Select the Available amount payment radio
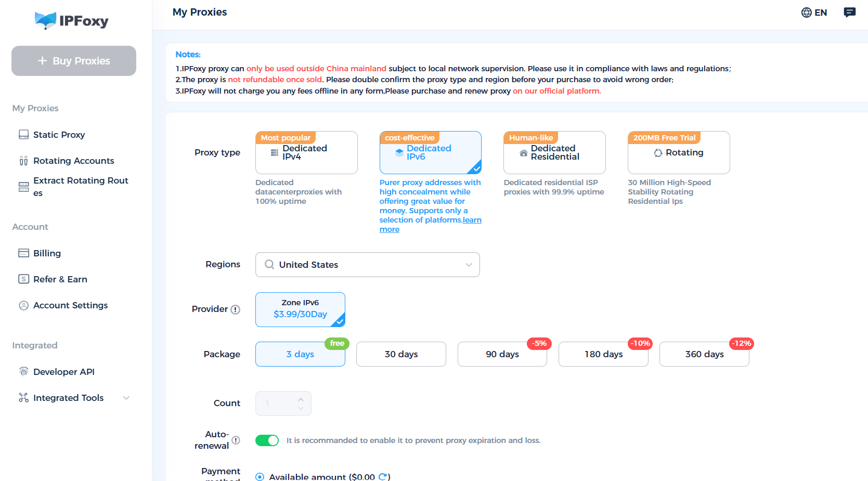Viewport: 868px width, 481px height. pyautogui.click(x=260, y=477)
